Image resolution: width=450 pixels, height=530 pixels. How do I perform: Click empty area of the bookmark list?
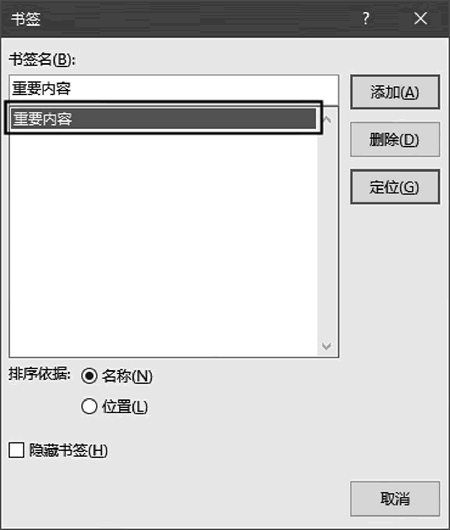coord(164,243)
